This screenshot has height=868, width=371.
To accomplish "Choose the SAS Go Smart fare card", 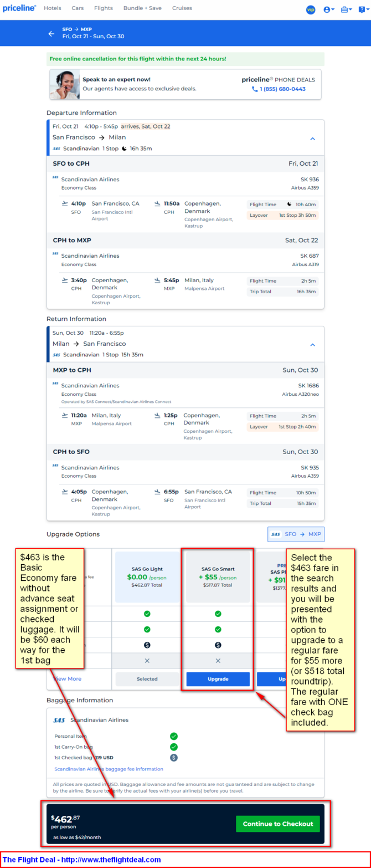I will click(218, 577).
